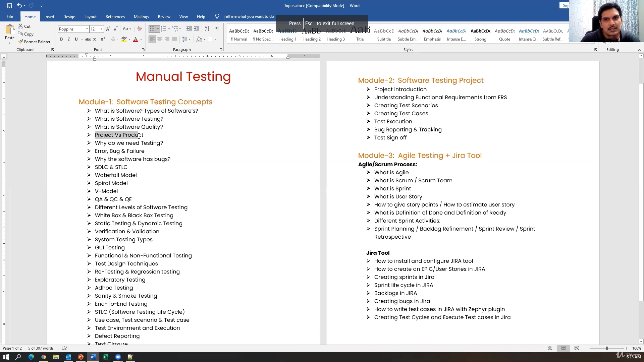Click the vertical scrollbar thumb
The image size is (644, 362).
tap(641, 192)
